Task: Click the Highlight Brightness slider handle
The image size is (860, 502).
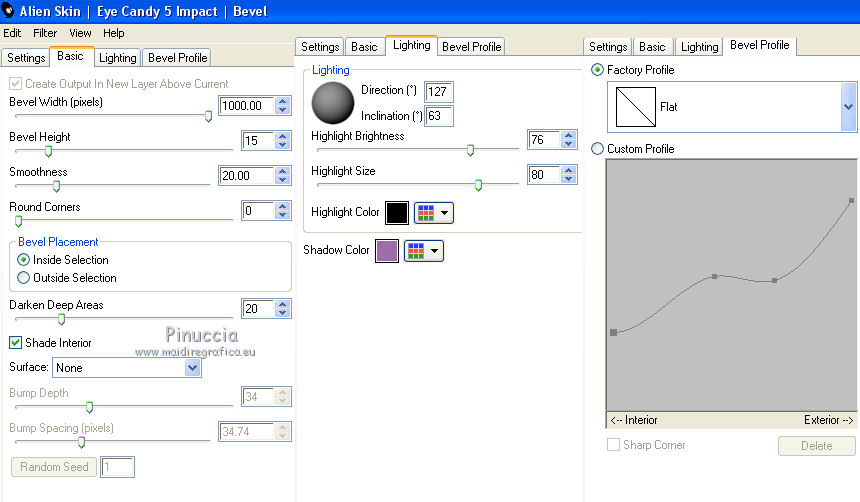Action: (471, 150)
